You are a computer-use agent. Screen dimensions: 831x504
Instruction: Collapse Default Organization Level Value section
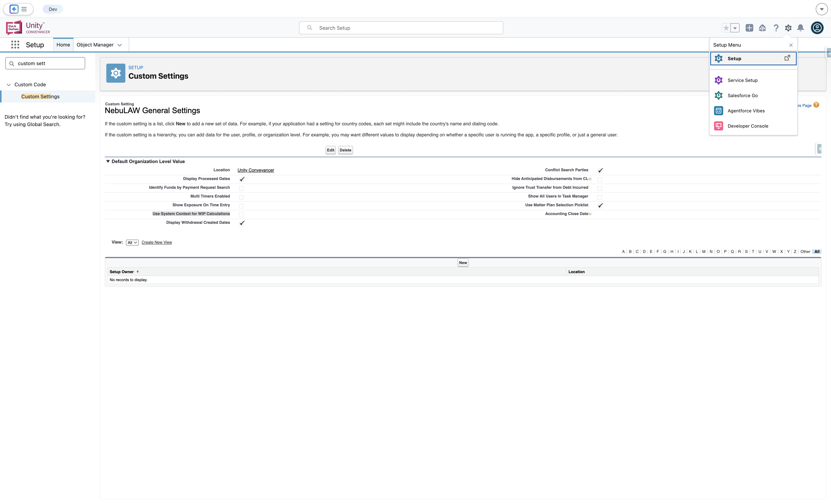pyautogui.click(x=108, y=162)
